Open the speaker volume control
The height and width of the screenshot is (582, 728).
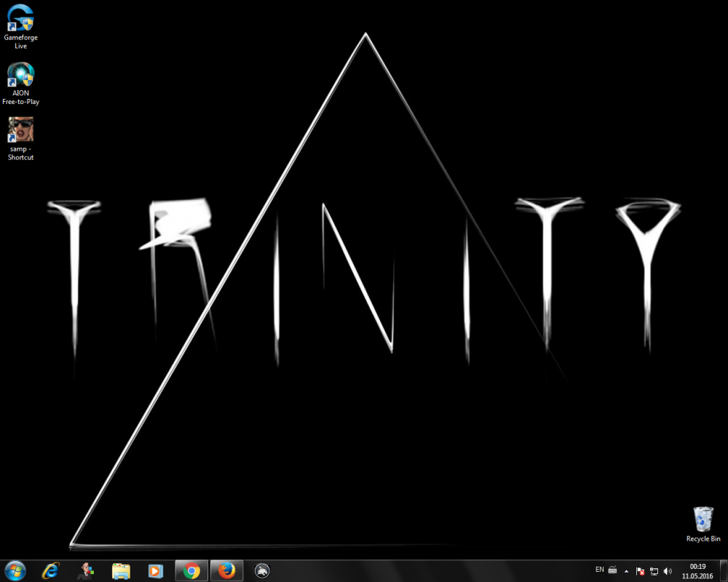pos(668,571)
